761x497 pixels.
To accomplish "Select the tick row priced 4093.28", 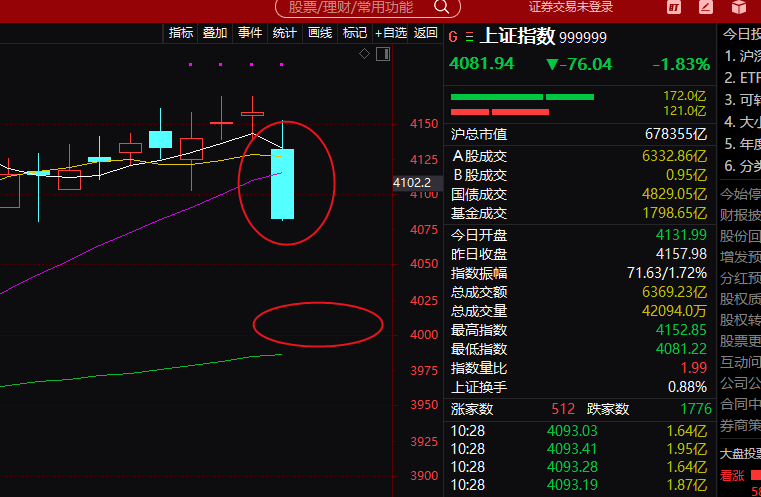I will pyautogui.click(x=579, y=467).
